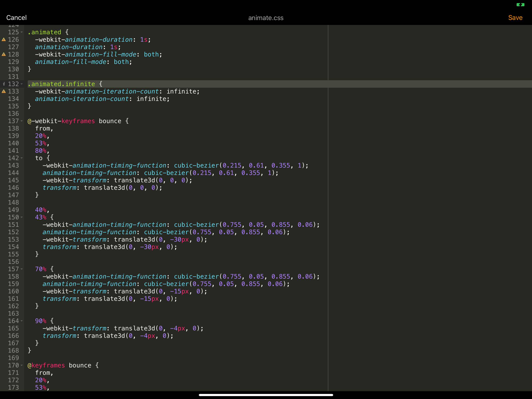Click the info icon on line 132

coord(4,84)
